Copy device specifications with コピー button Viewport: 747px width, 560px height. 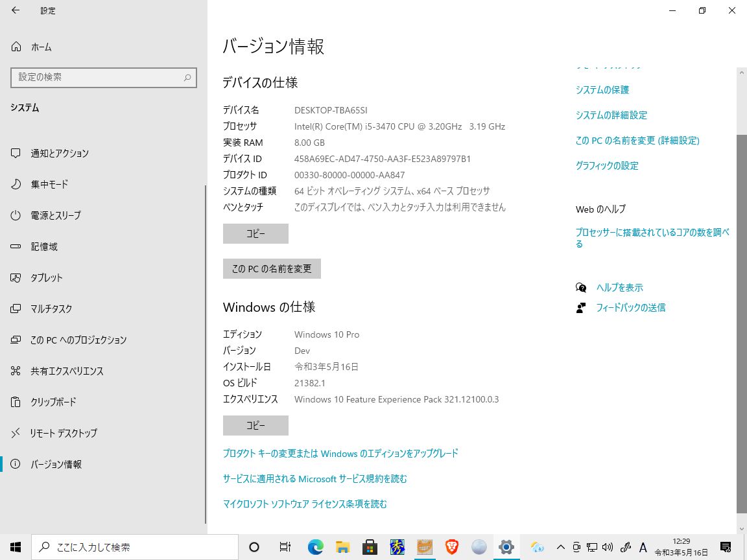pyautogui.click(x=255, y=234)
